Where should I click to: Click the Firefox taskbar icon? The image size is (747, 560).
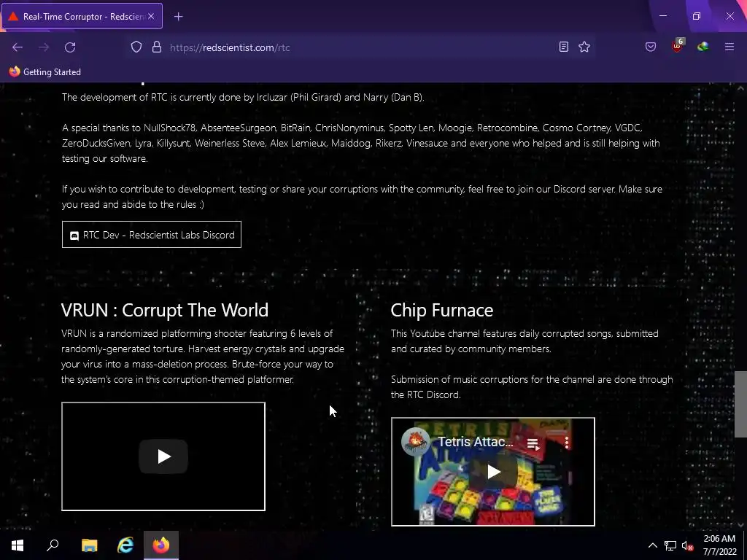click(x=161, y=545)
